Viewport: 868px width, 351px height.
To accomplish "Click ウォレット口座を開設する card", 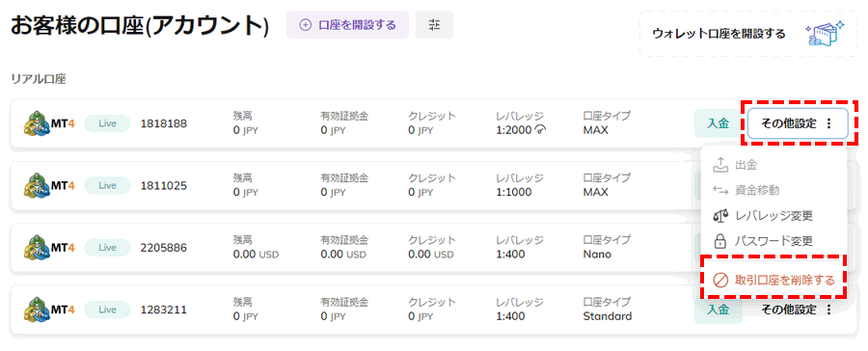I will tap(749, 35).
